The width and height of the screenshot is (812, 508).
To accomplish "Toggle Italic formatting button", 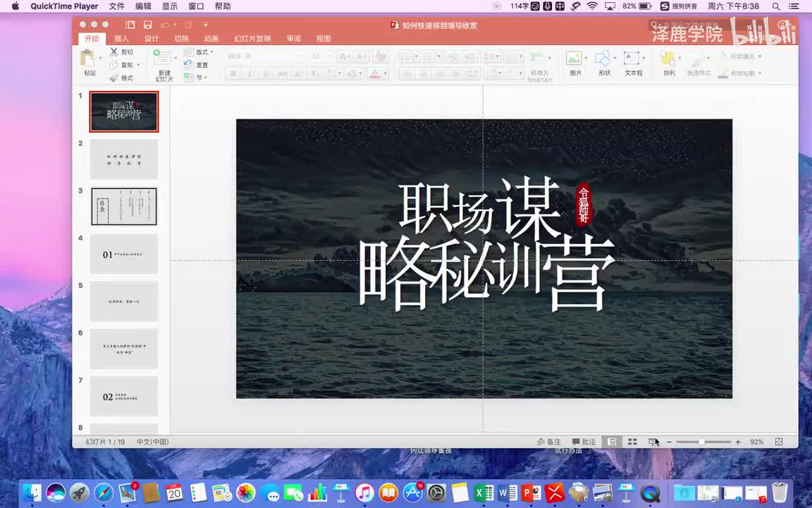I will point(249,73).
